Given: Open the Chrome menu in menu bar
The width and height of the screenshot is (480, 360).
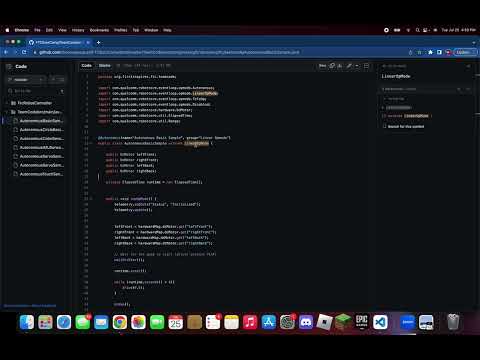Looking at the screenshot, I should (22, 30).
